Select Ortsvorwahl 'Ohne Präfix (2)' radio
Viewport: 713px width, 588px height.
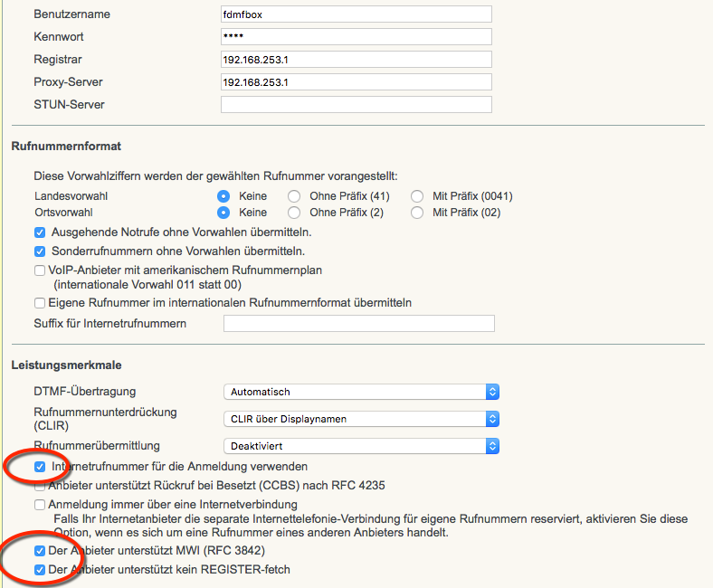[294, 213]
